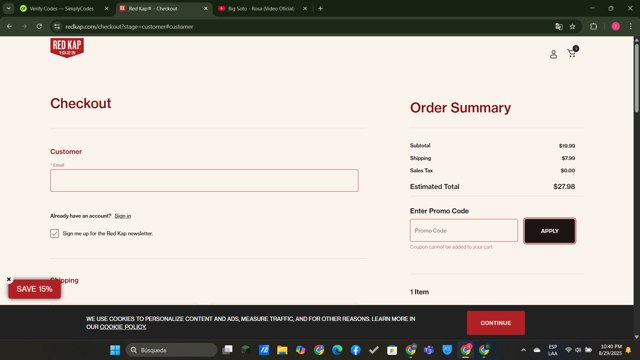Accept cookies with the CONTINUE button
The width and height of the screenshot is (640, 360).
click(496, 323)
